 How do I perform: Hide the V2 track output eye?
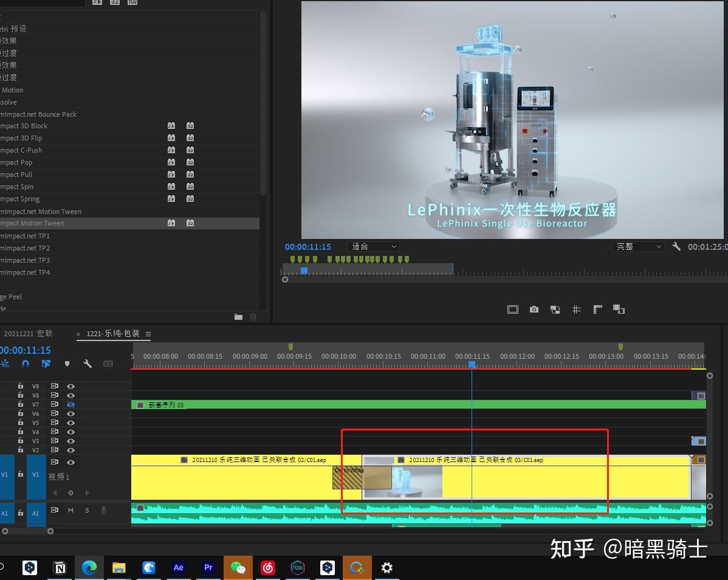[x=70, y=450]
